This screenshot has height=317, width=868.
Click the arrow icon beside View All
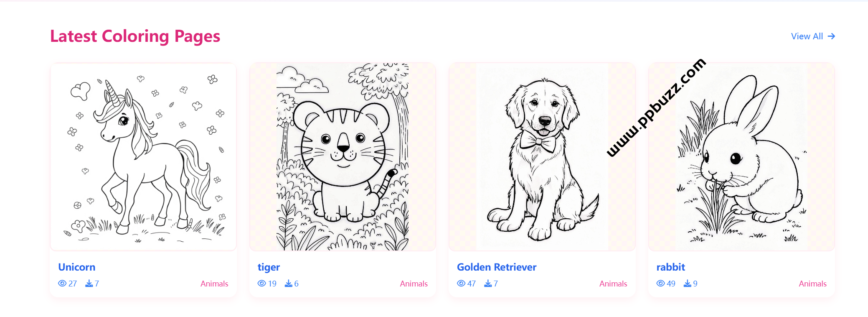[x=831, y=36]
